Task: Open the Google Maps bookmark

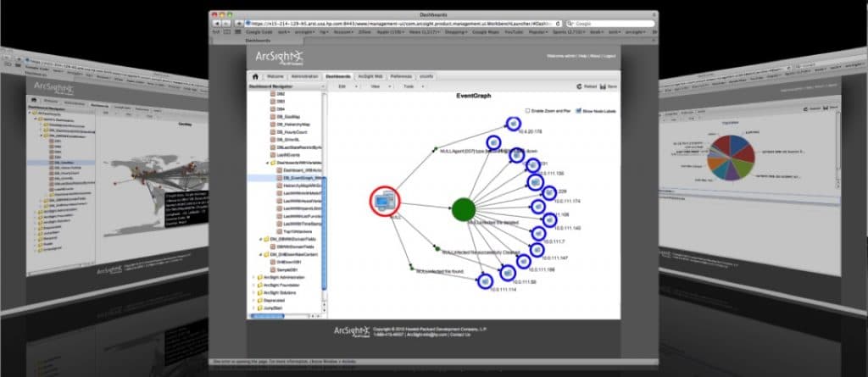Action: (x=486, y=32)
